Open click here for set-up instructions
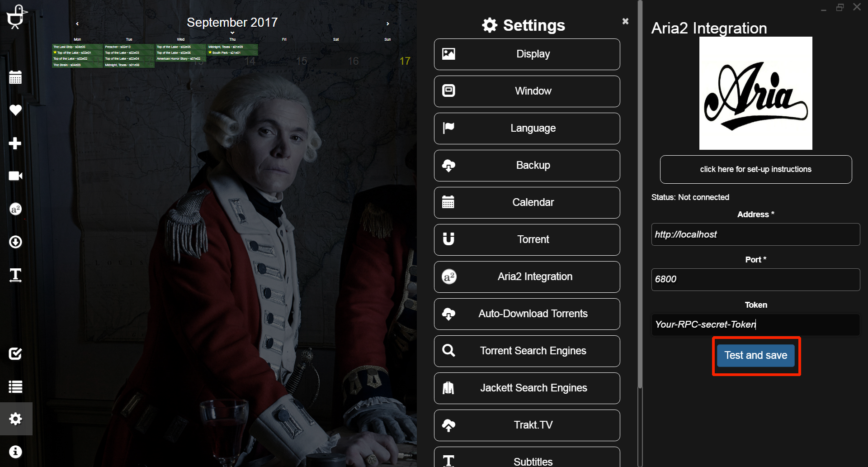The height and width of the screenshot is (467, 868). pyautogui.click(x=756, y=169)
